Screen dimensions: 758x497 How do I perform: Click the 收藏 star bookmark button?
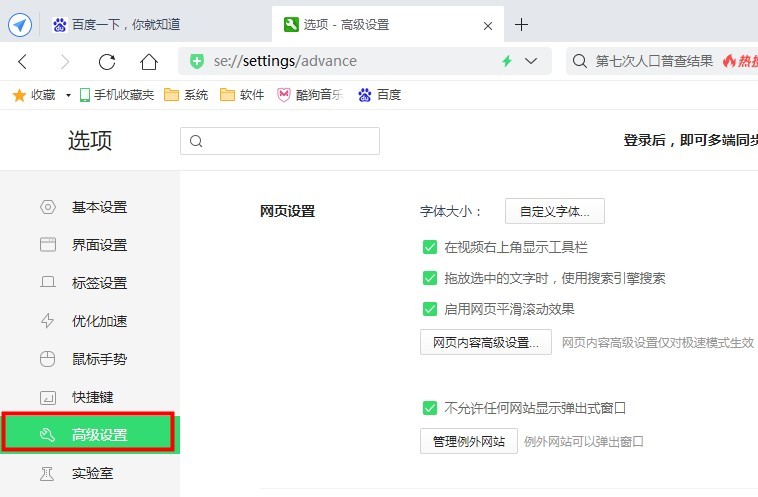tap(34, 95)
